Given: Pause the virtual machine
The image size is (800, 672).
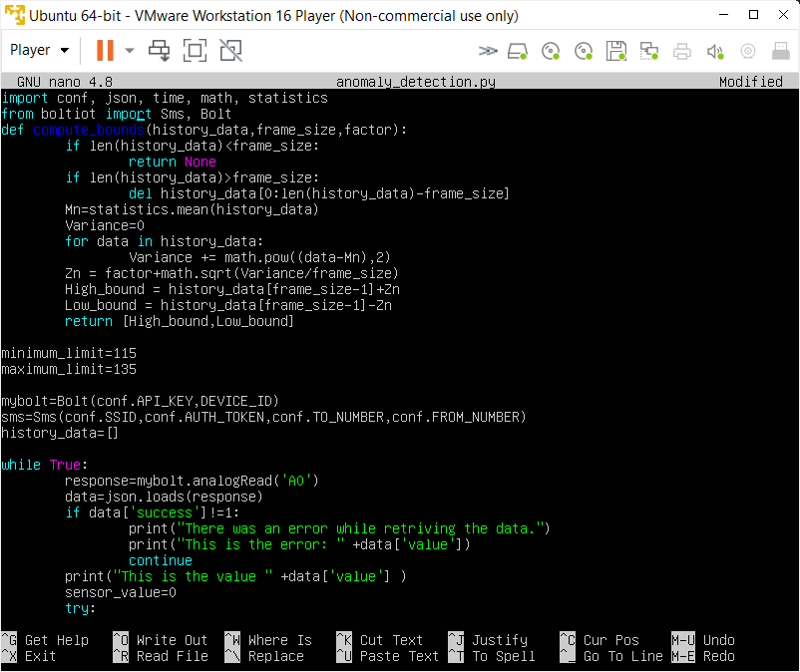Looking at the screenshot, I should coord(105,50).
